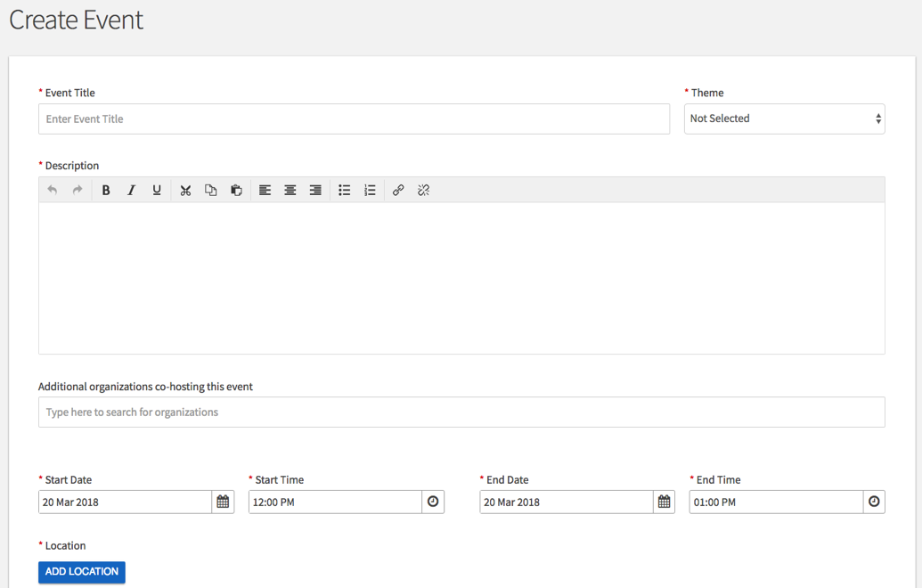Insert a hyperlink using the link icon
This screenshot has height=588, width=922.
point(398,190)
